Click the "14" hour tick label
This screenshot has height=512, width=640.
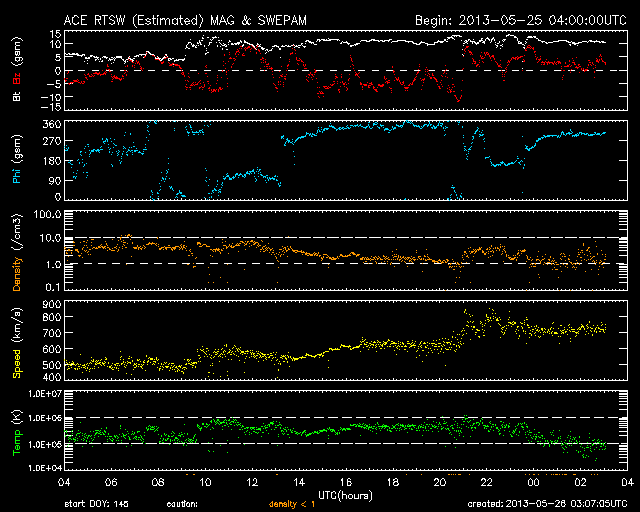[299, 482]
